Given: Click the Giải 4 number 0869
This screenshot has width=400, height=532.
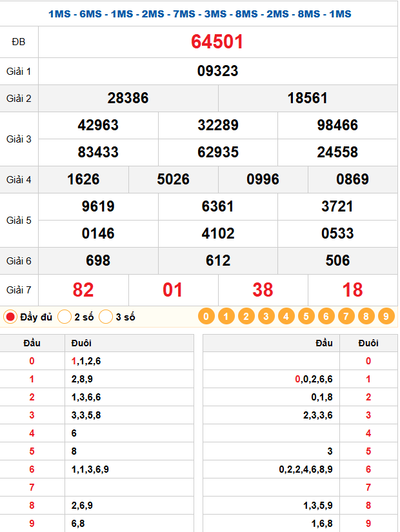Looking at the screenshot, I should 352,179.
